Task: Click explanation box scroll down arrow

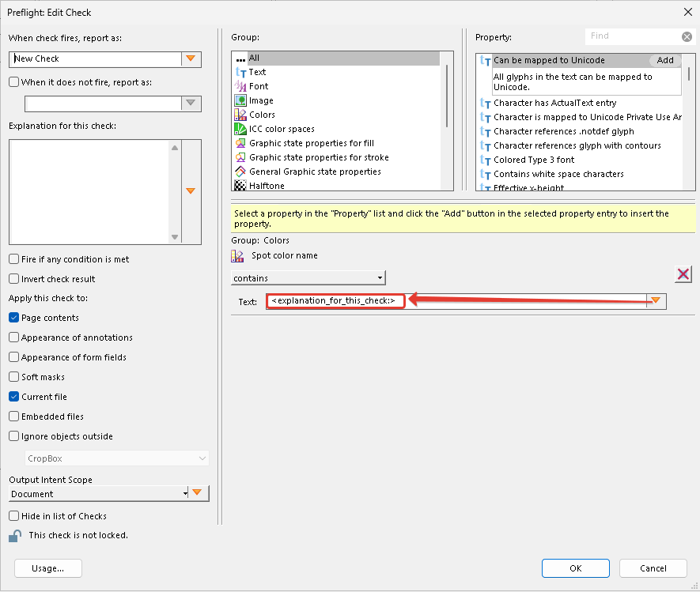Action: [175, 237]
